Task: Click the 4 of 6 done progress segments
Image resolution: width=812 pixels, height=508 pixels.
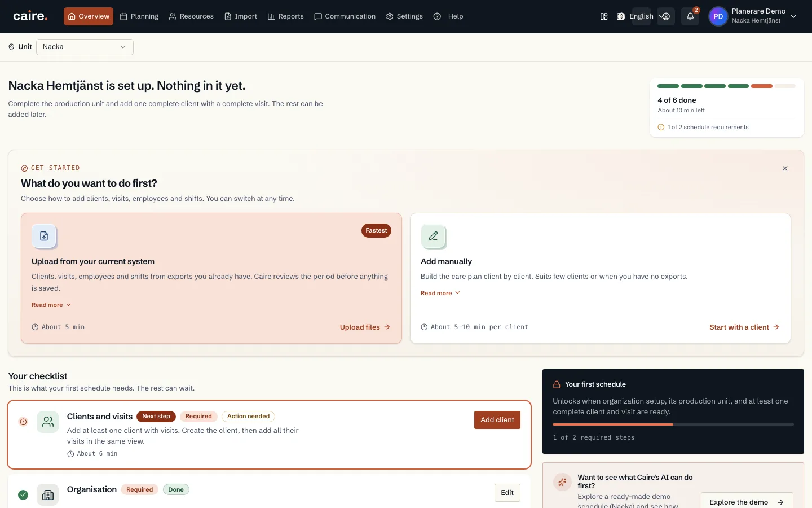Action: (x=726, y=86)
